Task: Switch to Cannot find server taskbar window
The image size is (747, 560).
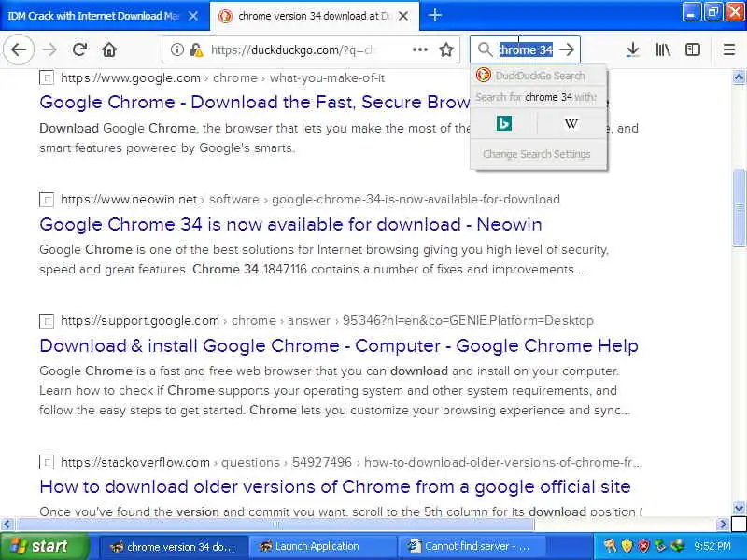Action: tap(472, 547)
